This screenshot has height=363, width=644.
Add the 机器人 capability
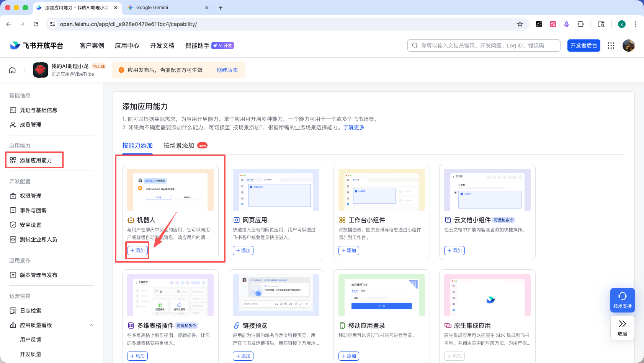(137, 251)
